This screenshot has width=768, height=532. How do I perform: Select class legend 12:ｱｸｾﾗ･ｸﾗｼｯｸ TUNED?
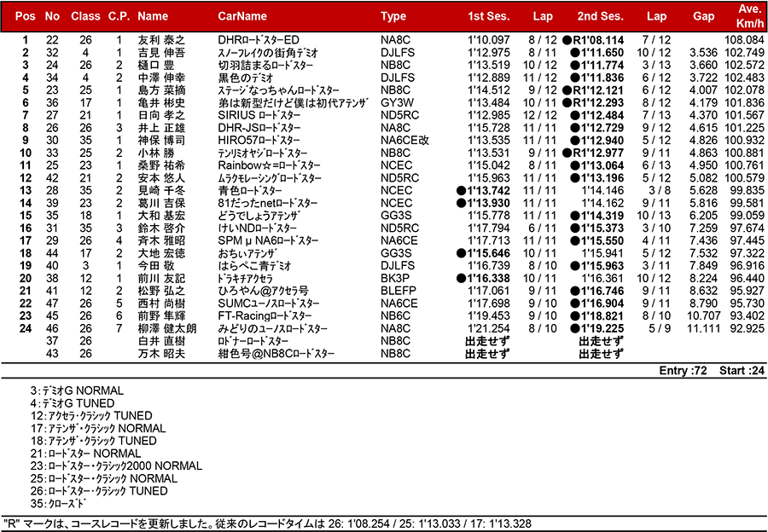click(91, 416)
